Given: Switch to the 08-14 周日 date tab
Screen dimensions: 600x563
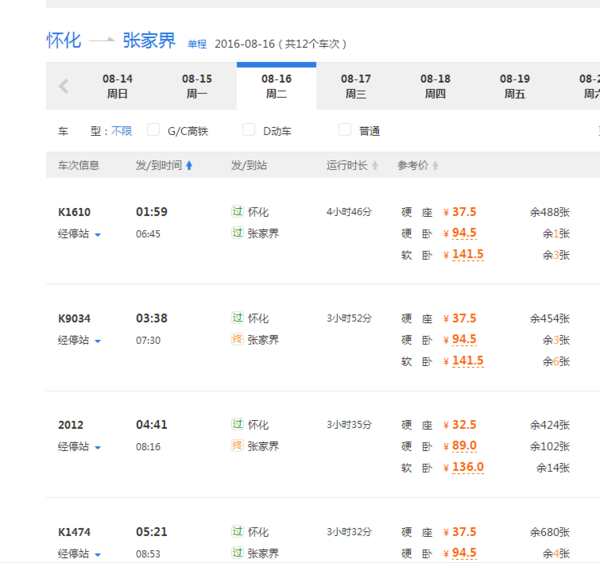Looking at the screenshot, I should click(117, 86).
